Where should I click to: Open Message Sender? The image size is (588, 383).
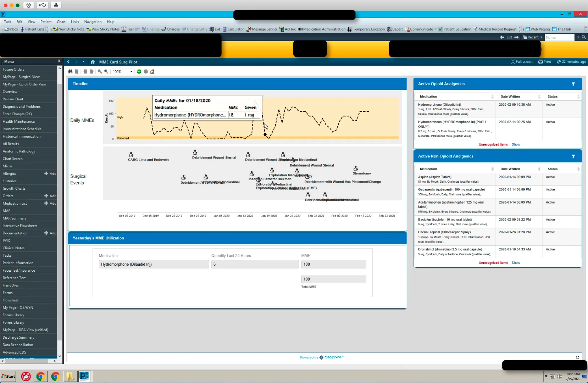pos(262,29)
